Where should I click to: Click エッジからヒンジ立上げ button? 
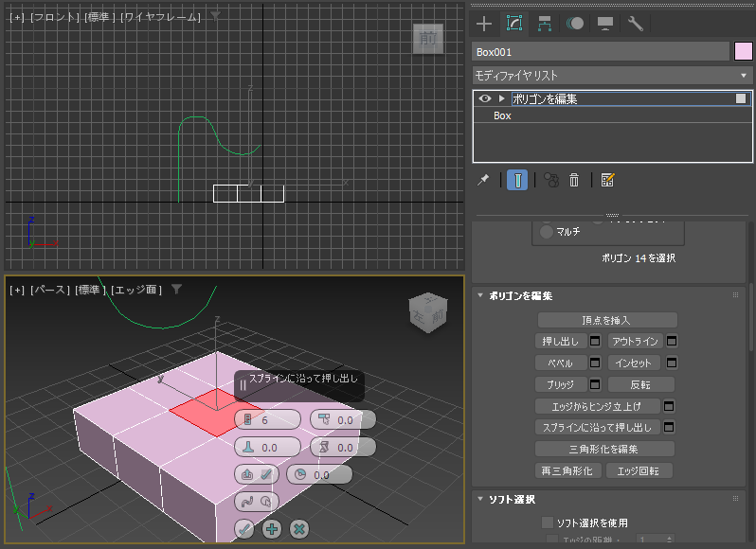[x=598, y=406]
